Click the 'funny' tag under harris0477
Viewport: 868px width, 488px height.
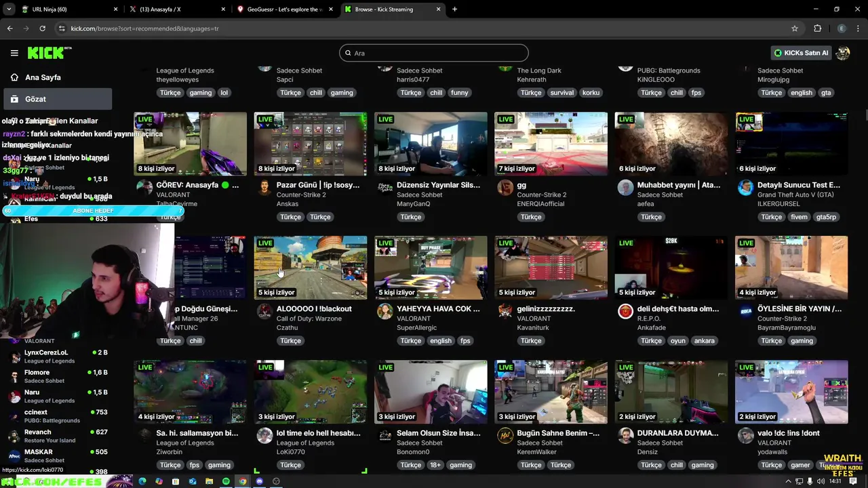click(x=459, y=93)
